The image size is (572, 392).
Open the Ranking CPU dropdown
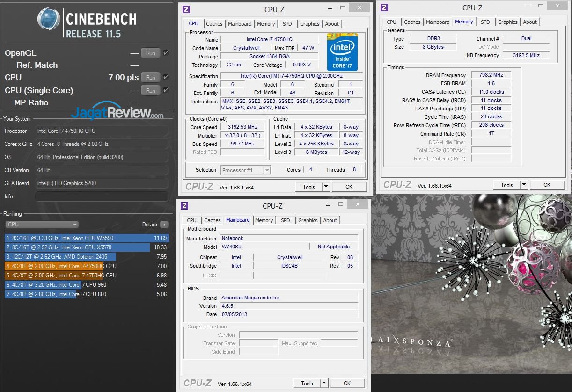click(x=42, y=225)
